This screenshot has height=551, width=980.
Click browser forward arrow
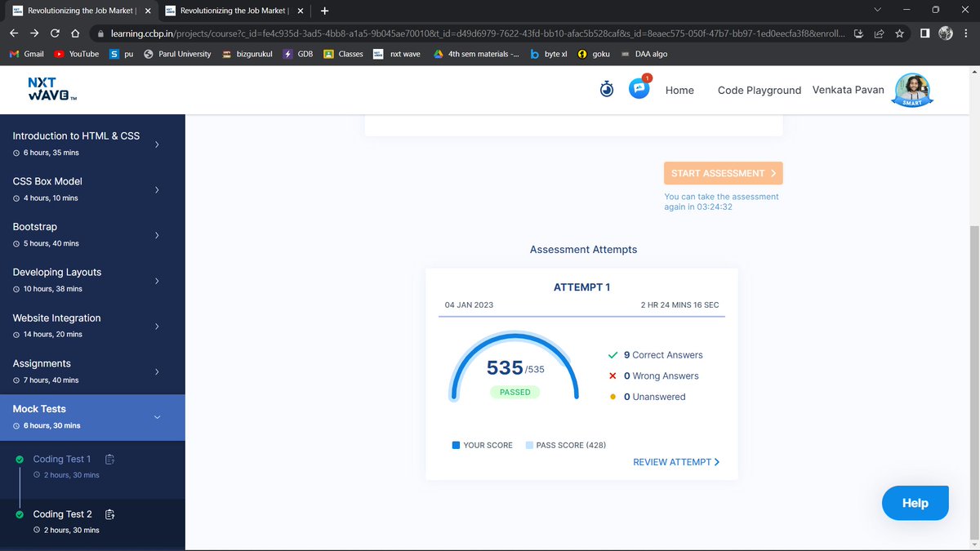tap(34, 33)
